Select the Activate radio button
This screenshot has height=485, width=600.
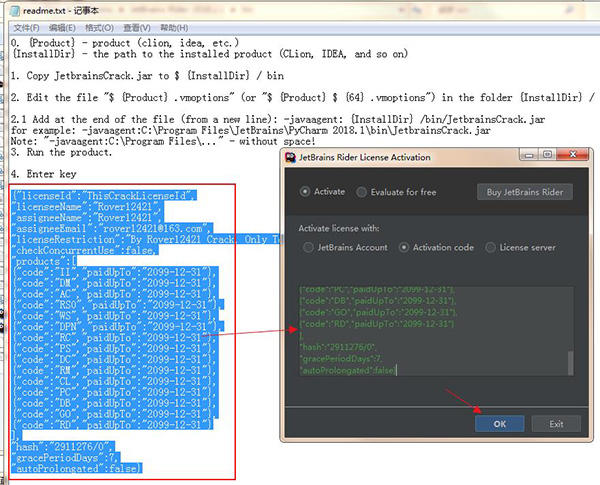point(305,191)
